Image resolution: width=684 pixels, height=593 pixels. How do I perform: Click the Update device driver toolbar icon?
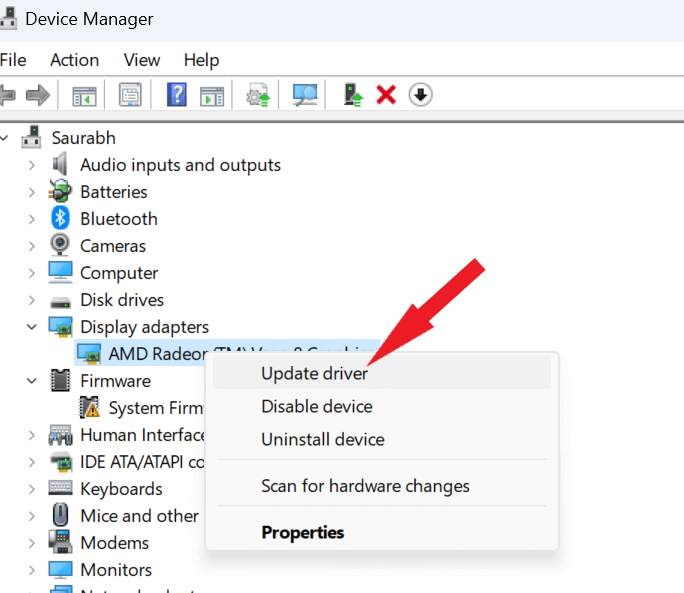[x=258, y=95]
